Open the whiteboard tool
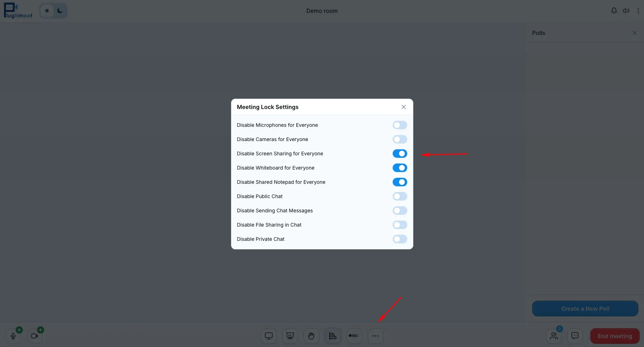 point(290,336)
